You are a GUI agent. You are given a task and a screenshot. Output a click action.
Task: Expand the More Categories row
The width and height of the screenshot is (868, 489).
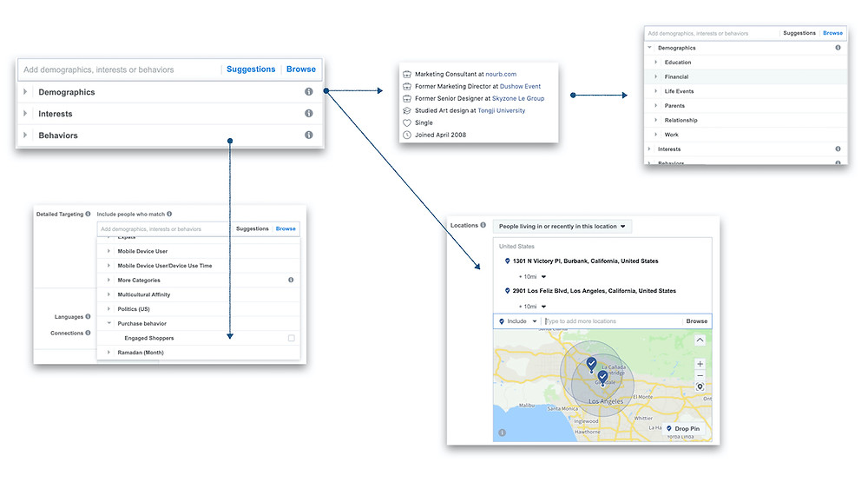[108, 280]
